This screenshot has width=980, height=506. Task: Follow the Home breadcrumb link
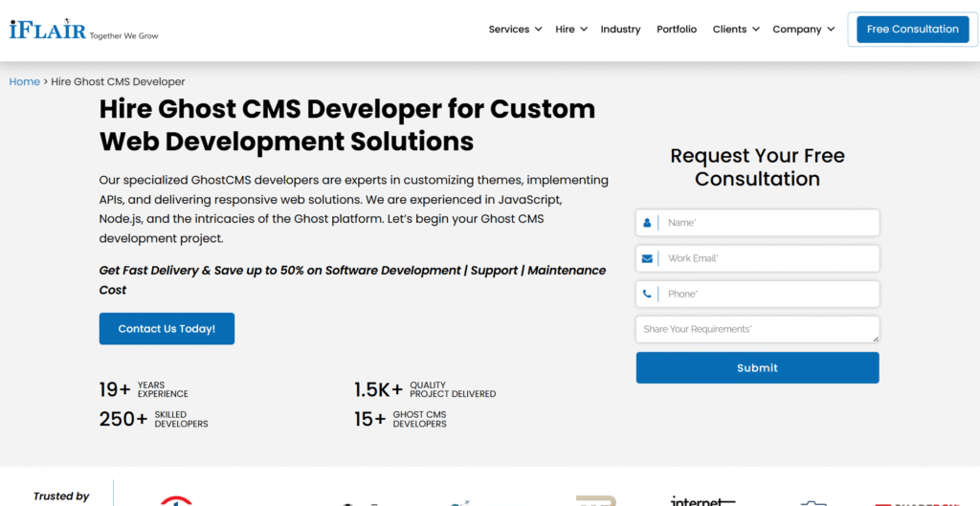(x=24, y=82)
